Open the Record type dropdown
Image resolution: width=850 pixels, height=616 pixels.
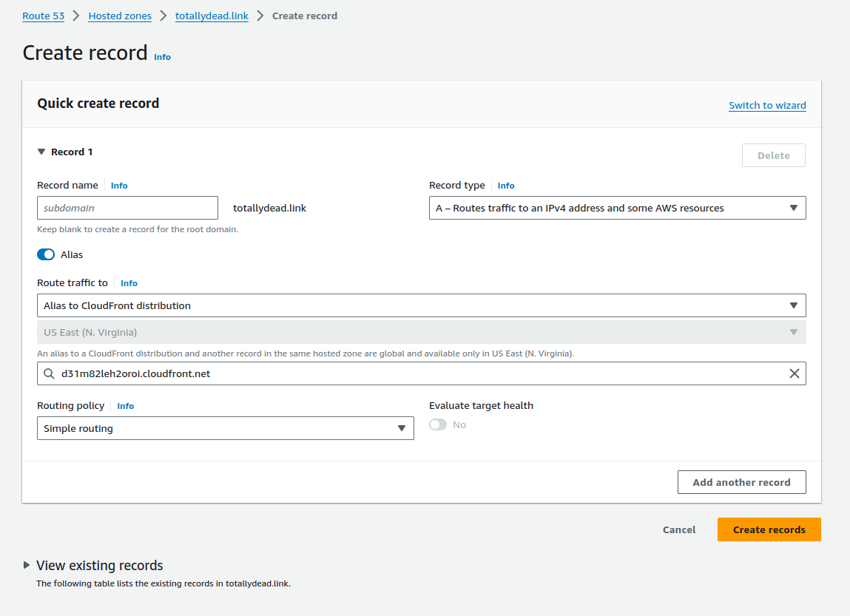tap(618, 208)
